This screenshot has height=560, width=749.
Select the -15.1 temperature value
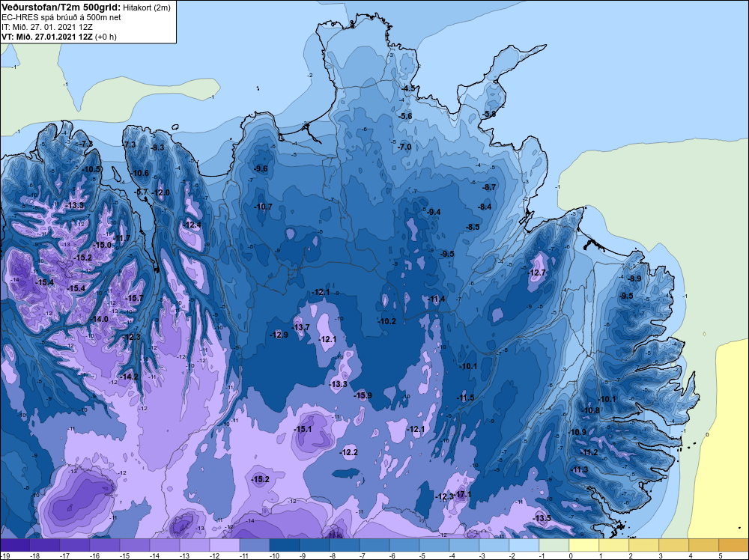click(303, 429)
